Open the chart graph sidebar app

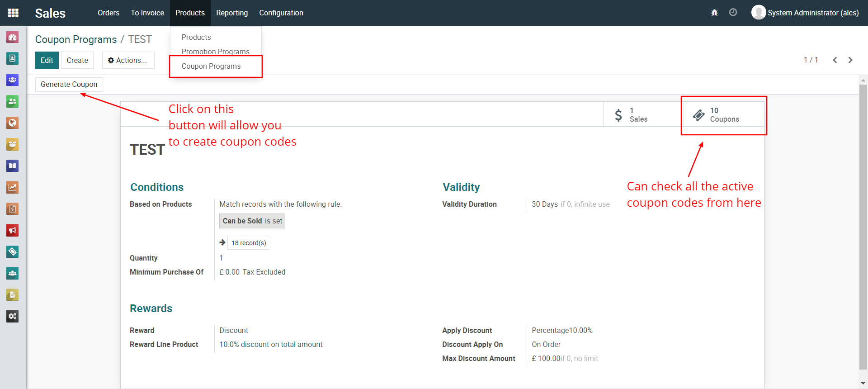pos(13,187)
